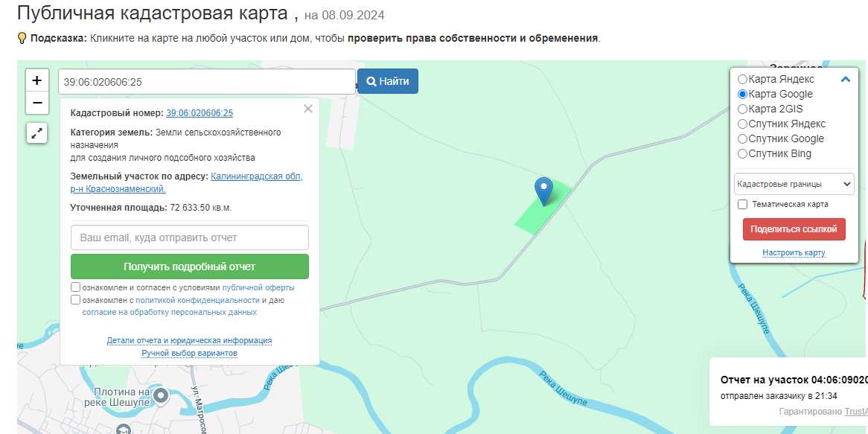Click the lightbulb hint icon
The width and height of the screenshot is (868, 434).
click(22, 38)
